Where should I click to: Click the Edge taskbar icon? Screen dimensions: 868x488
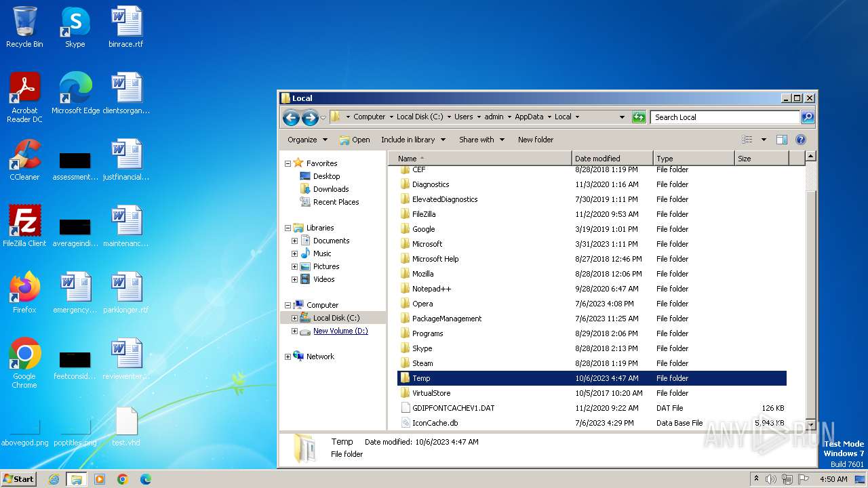(x=146, y=479)
